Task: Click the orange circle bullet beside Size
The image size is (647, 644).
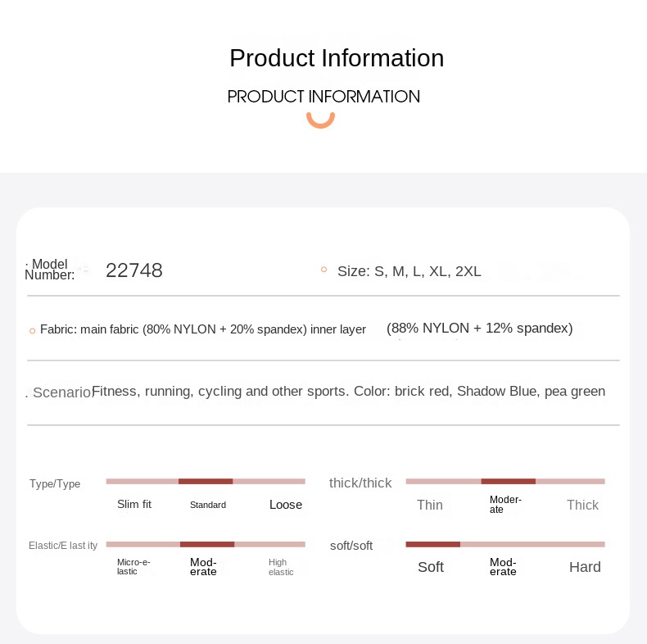Action: tap(324, 270)
